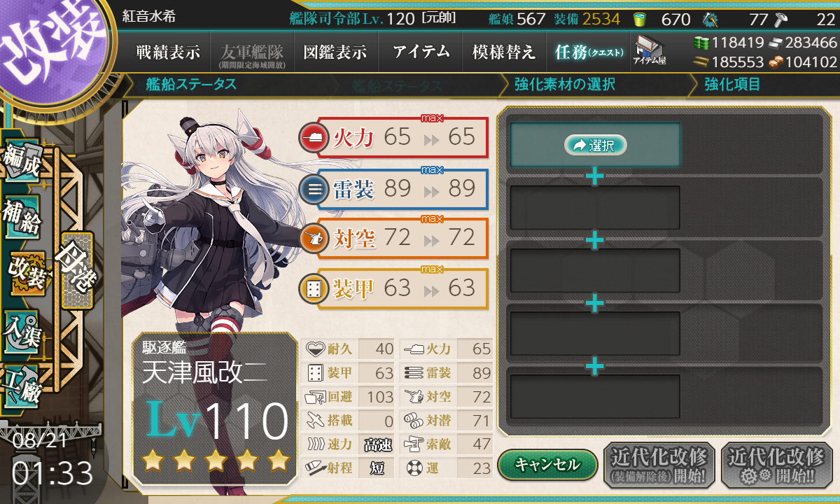Click the green キャンセル button
This screenshot has width=840, height=504.
(x=547, y=464)
